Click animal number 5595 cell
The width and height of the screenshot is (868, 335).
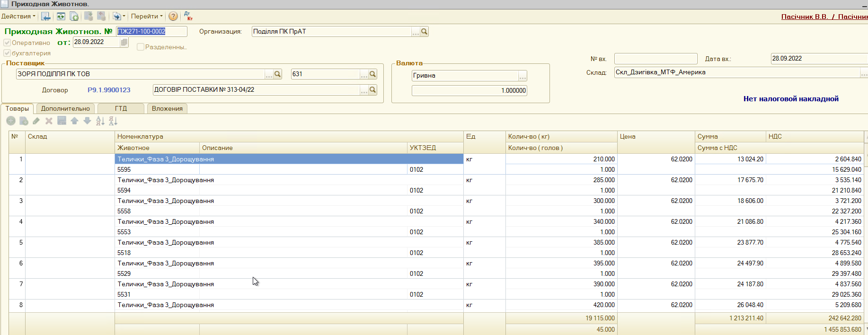[157, 169]
